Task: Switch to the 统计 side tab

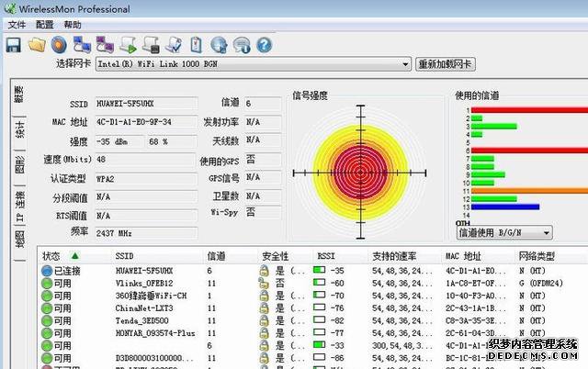Action: click(x=19, y=129)
